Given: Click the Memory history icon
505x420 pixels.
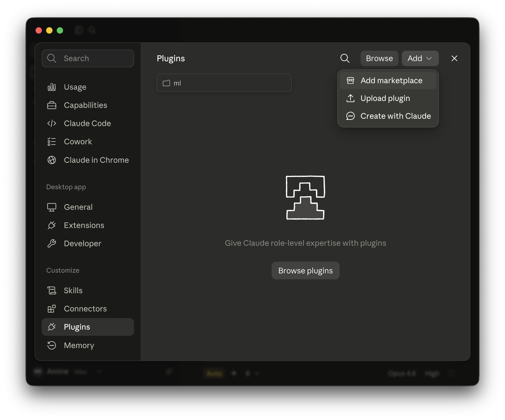Looking at the screenshot, I should (52, 345).
